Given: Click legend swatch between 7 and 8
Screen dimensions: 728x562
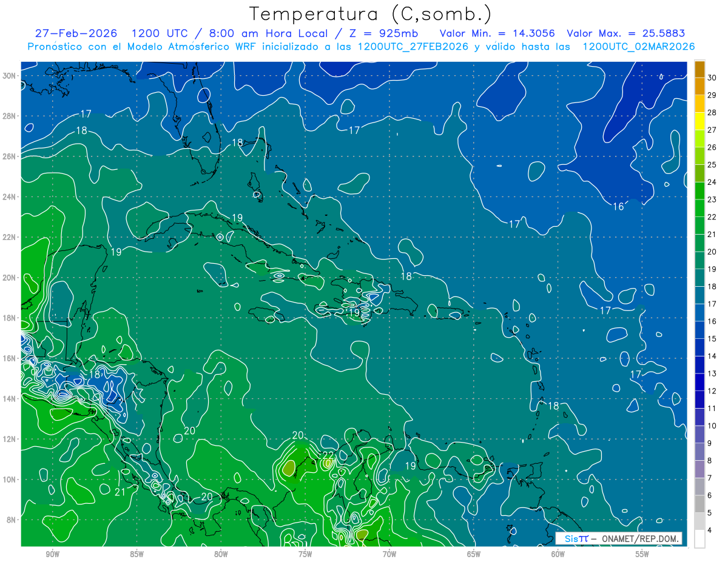Looking at the screenshot, I should tap(699, 469).
